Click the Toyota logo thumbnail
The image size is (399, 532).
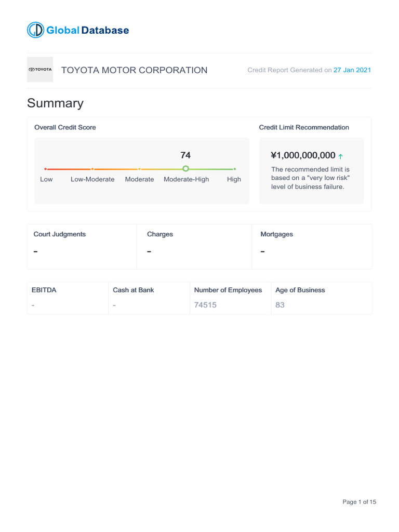(40, 70)
